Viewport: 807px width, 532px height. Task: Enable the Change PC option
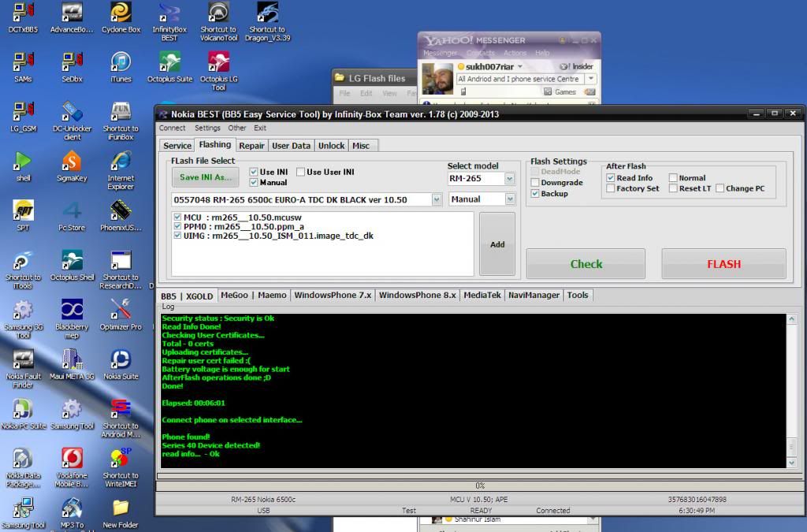720,188
